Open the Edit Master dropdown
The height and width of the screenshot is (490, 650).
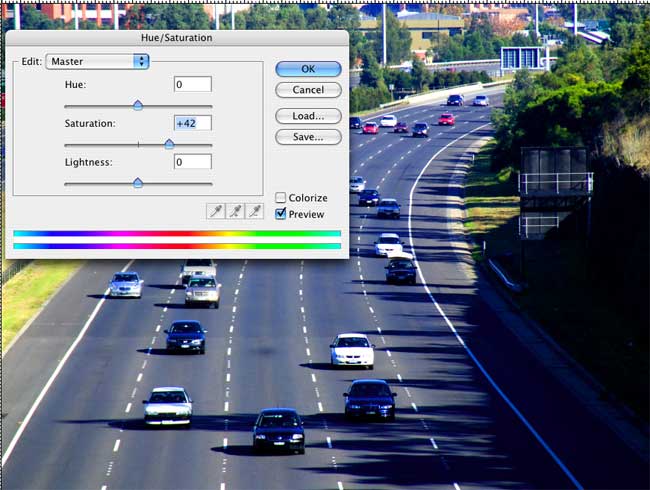(x=98, y=62)
